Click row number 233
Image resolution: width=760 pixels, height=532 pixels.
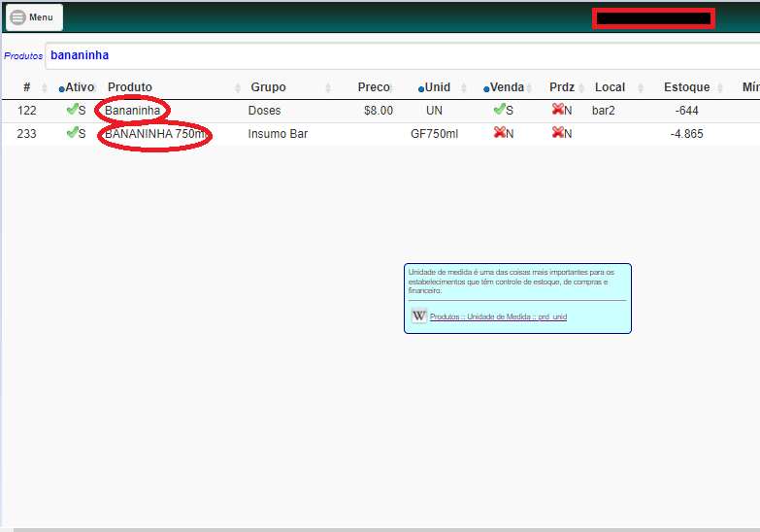26,134
